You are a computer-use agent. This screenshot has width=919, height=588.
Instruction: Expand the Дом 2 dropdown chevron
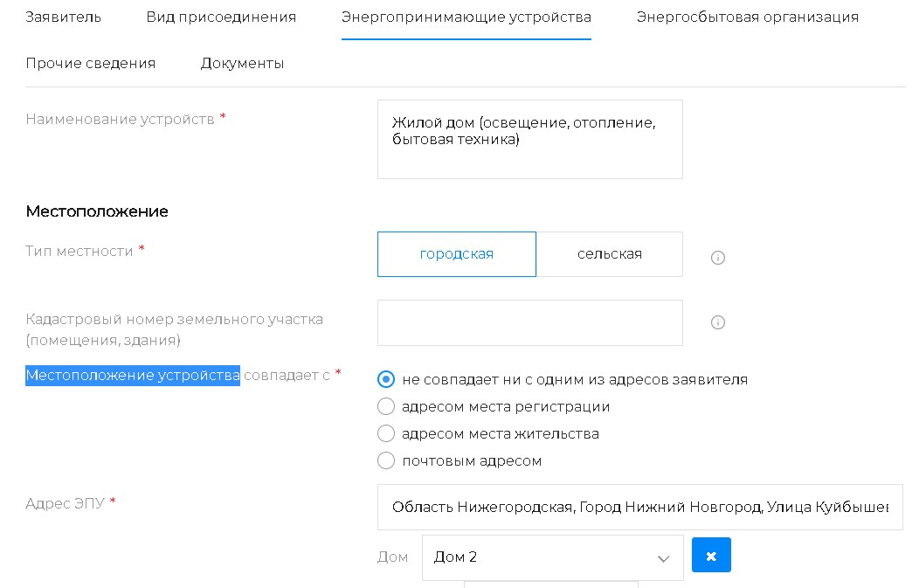[663, 558]
